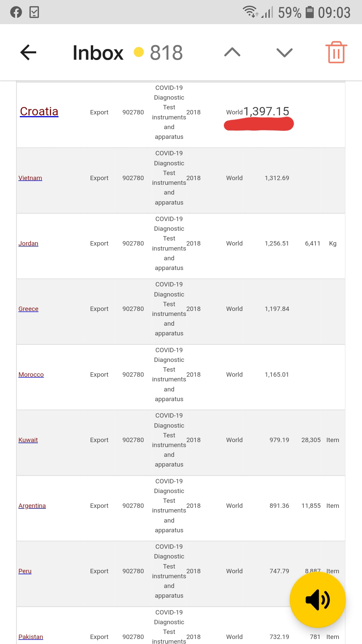The width and height of the screenshot is (362, 644).
Task: Follow the Peru link
Action: coord(25,571)
